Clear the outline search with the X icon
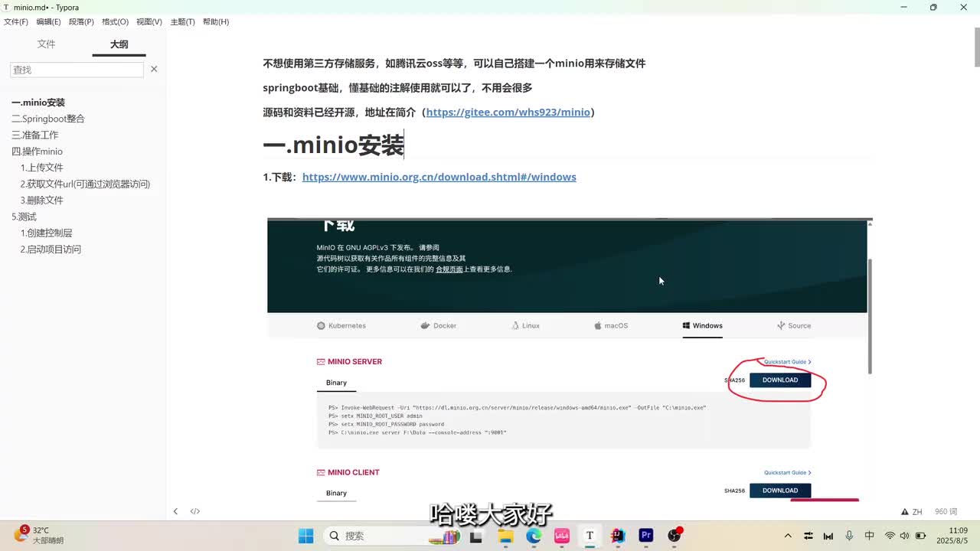 [x=154, y=69]
